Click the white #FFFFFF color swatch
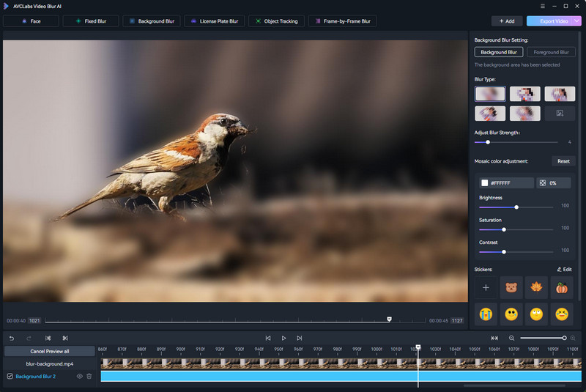The width and height of the screenshot is (586, 392). point(485,182)
